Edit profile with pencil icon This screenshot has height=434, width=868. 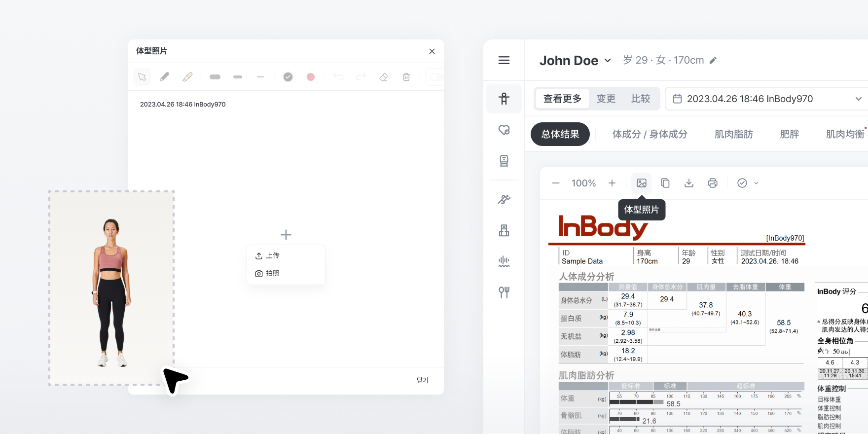tap(713, 60)
